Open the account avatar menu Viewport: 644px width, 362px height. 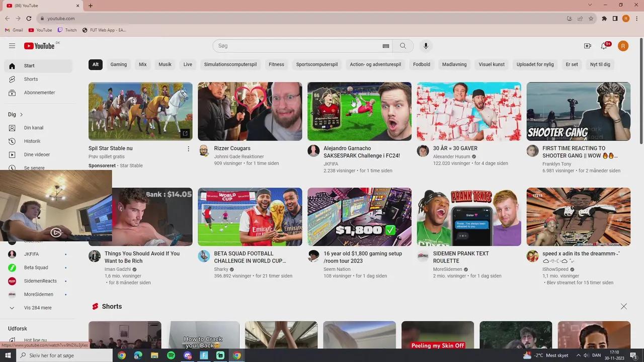pos(623,46)
